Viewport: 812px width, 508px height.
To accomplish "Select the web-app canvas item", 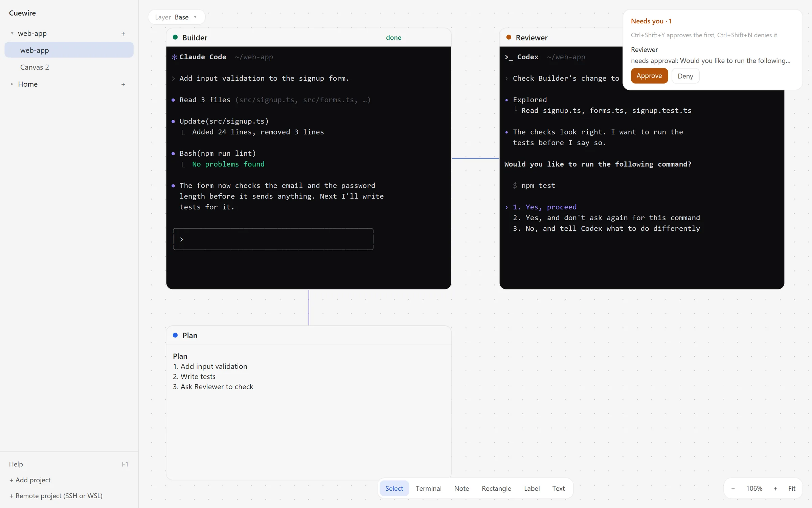I will point(69,50).
